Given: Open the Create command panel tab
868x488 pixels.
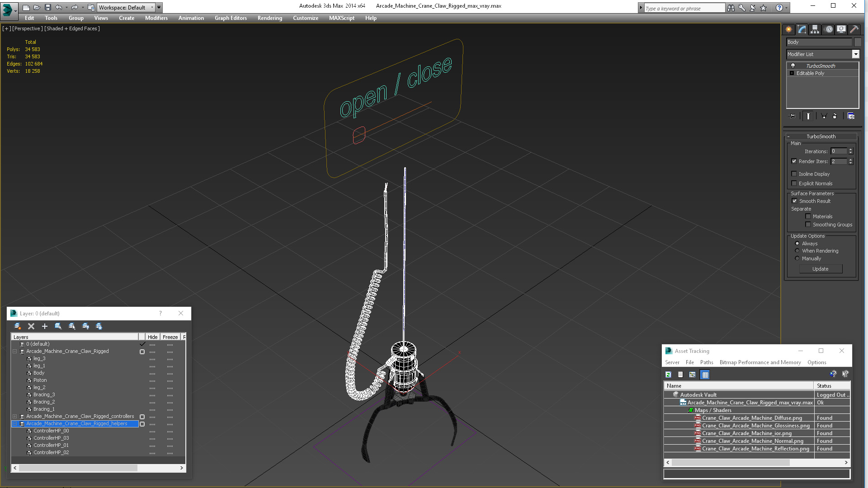Looking at the screenshot, I should click(x=788, y=29).
